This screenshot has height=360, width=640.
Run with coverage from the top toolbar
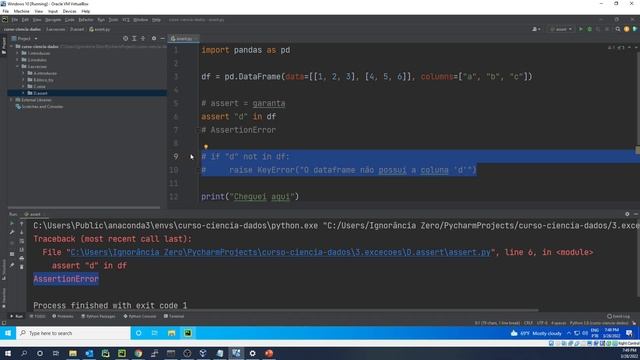598,29
